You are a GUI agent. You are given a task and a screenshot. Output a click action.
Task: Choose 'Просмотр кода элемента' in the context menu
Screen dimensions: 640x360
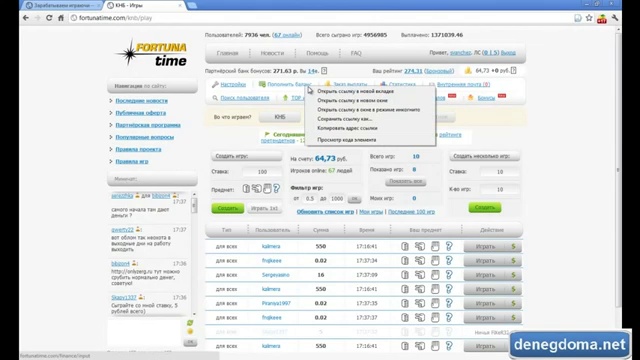tap(347, 140)
